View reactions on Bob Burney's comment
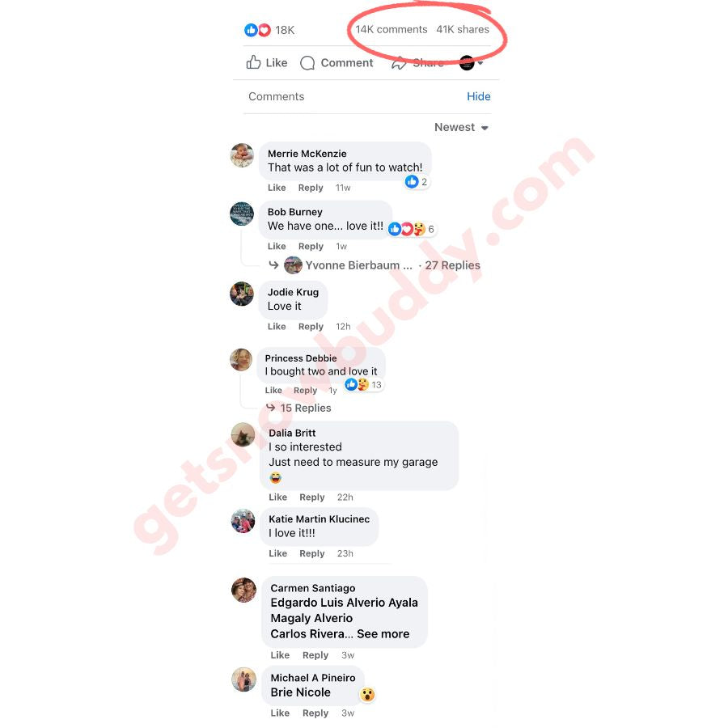 (x=412, y=229)
